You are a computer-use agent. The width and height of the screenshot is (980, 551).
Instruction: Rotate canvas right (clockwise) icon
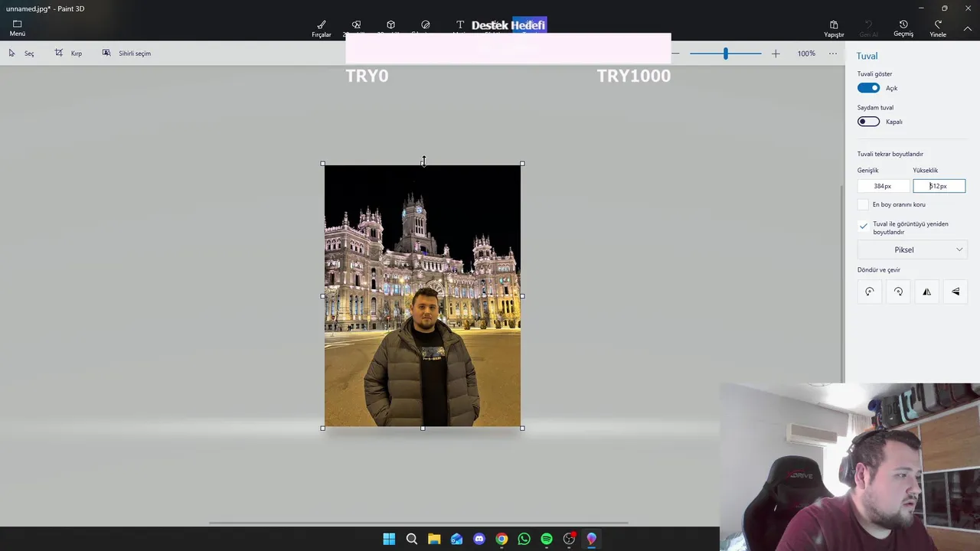coord(898,292)
